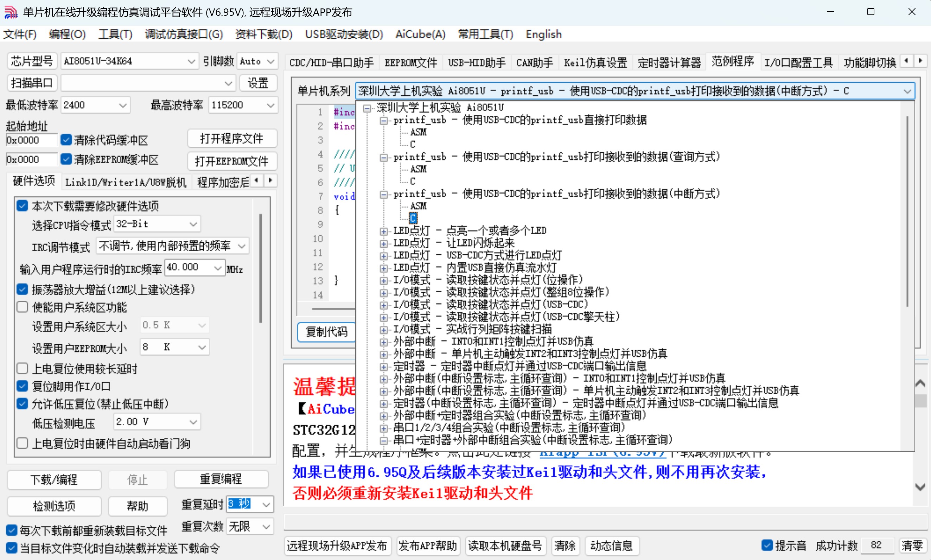Click the app logo icon in title bar
Screen dimensions: 931x560
click(x=11, y=12)
